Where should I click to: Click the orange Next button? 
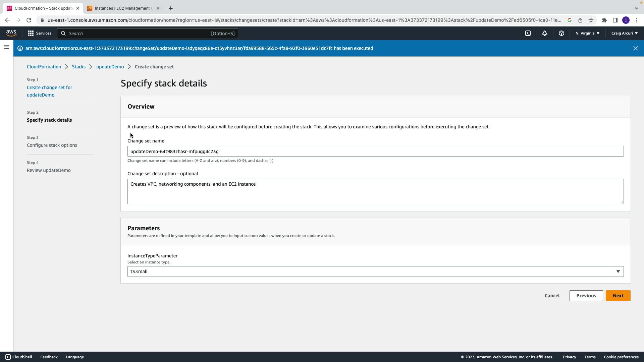[618, 296]
